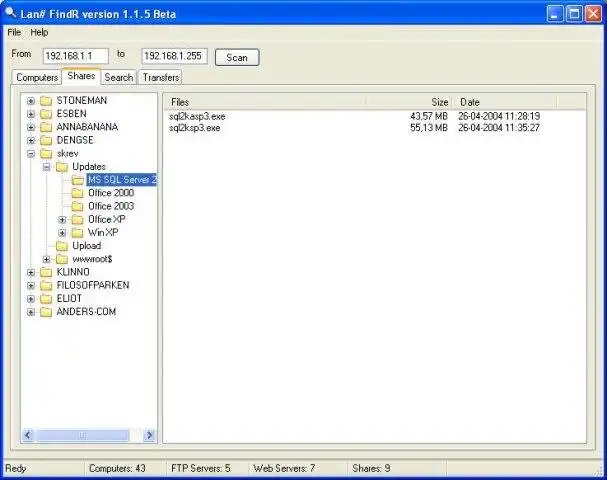Expand the ANNABANANA computer node
Image resolution: width=607 pixels, height=480 pixels.
point(31,128)
